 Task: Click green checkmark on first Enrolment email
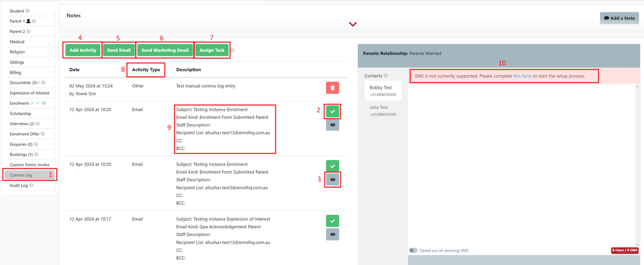click(x=332, y=111)
